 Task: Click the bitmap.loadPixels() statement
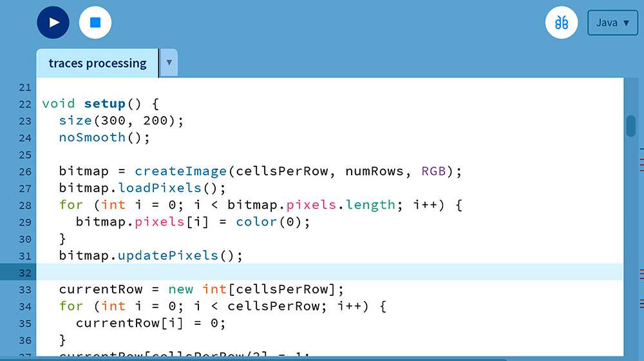[x=142, y=188]
